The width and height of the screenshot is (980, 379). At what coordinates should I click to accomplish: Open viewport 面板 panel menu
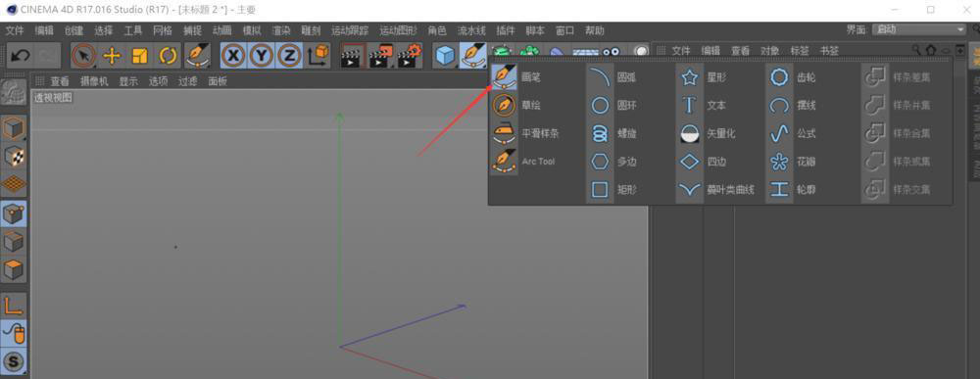pyautogui.click(x=218, y=81)
